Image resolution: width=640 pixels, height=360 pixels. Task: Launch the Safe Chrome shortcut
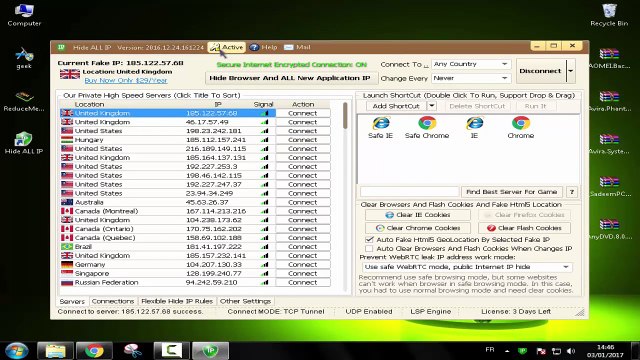[427, 127]
